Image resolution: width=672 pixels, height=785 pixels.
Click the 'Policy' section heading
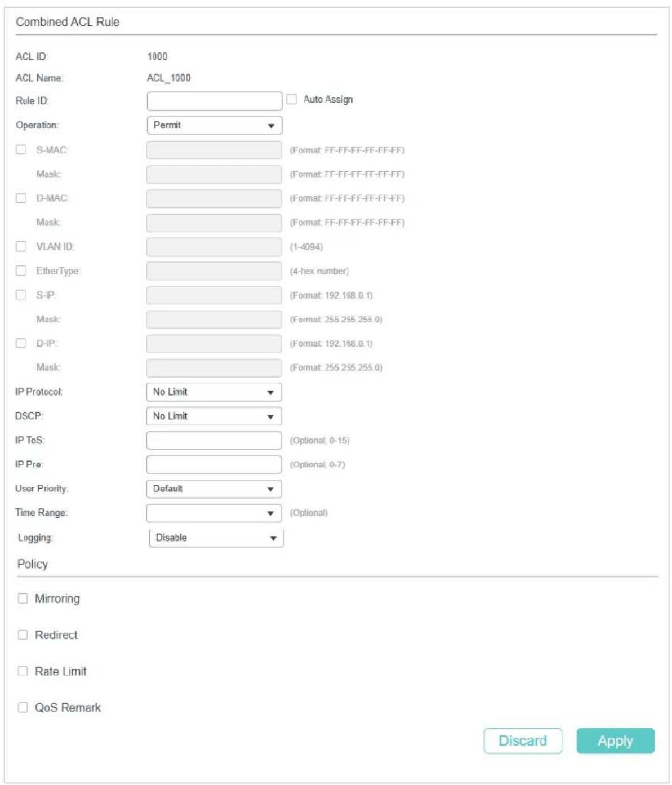tap(33, 564)
